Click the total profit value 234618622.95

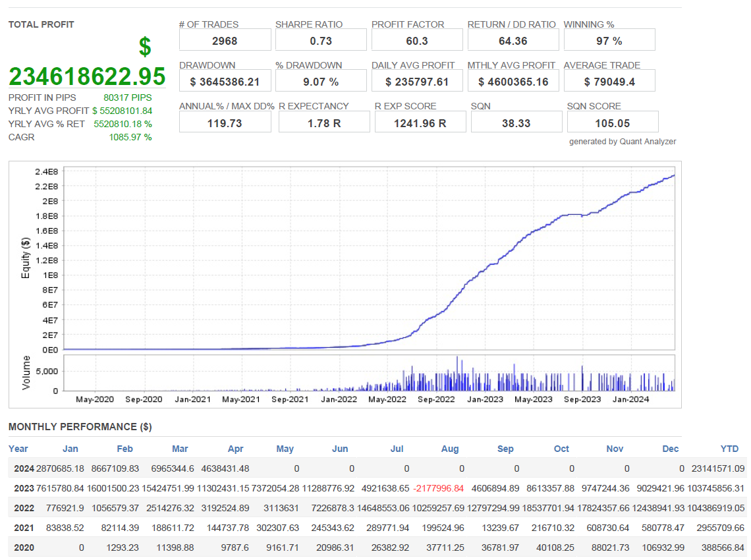(87, 76)
